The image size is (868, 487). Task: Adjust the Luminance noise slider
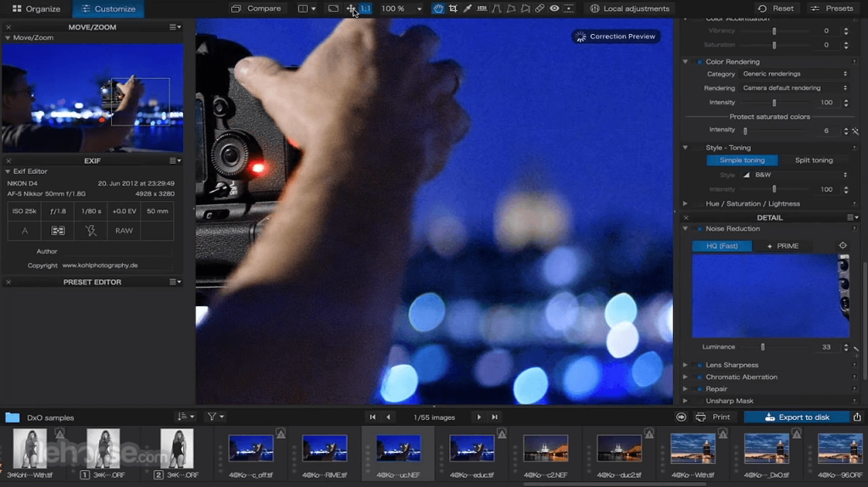click(763, 347)
